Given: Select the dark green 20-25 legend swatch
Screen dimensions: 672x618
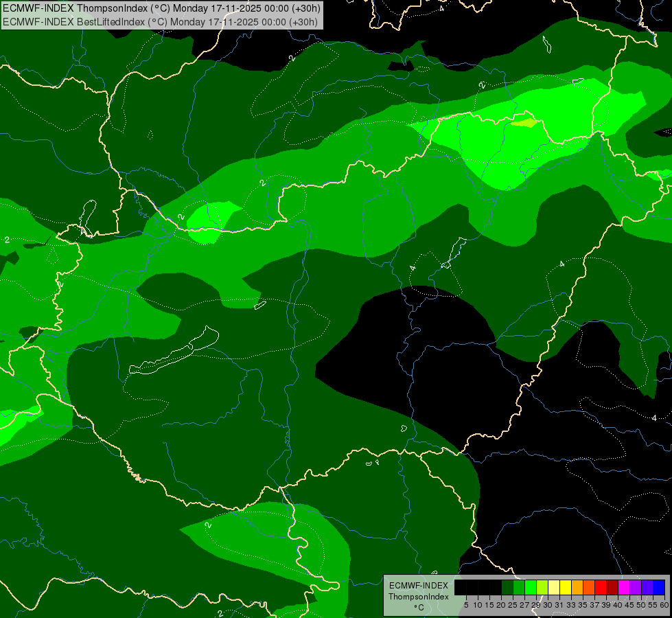Looking at the screenshot, I should pos(507,588).
